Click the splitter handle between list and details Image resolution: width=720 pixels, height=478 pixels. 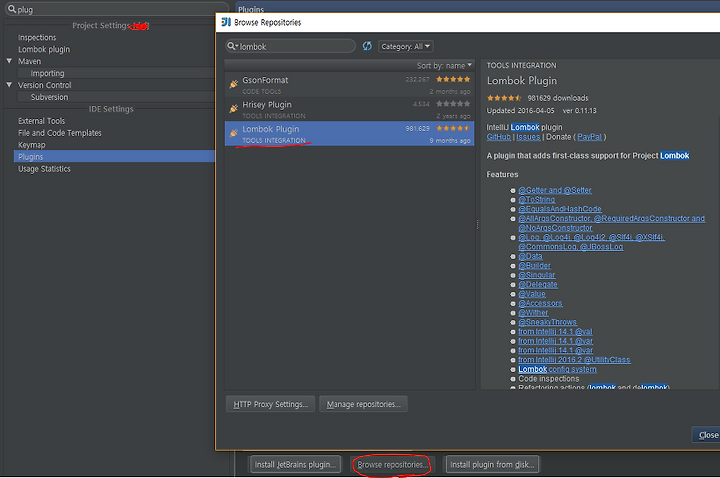pyautogui.click(x=478, y=224)
